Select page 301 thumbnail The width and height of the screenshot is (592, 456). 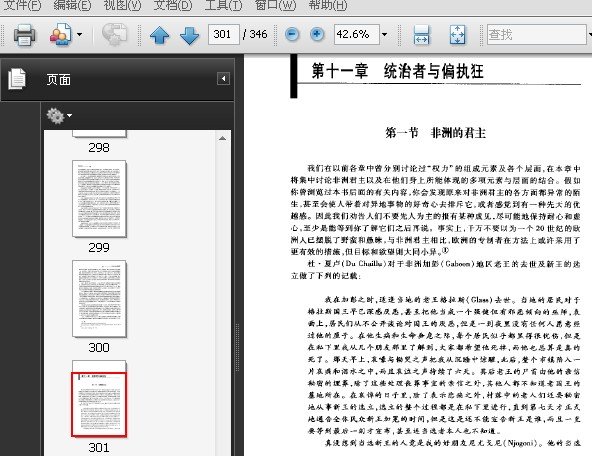pyautogui.click(x=99, y=399)
